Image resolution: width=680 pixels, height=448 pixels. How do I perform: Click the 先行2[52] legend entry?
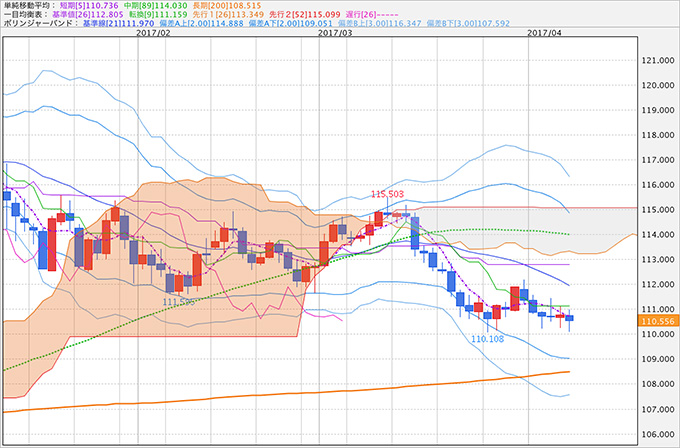(x=304, y=19)
